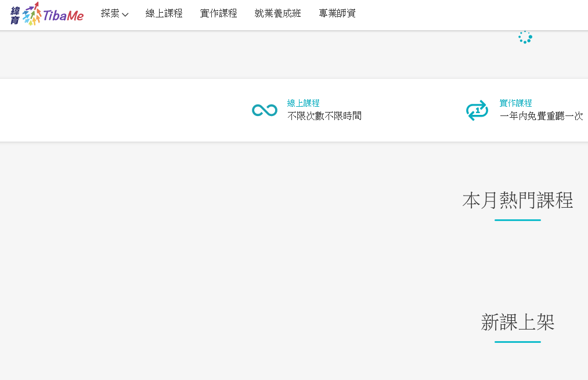Click the teal 實作課程 label beside the repeat icon

coord(515,103)
